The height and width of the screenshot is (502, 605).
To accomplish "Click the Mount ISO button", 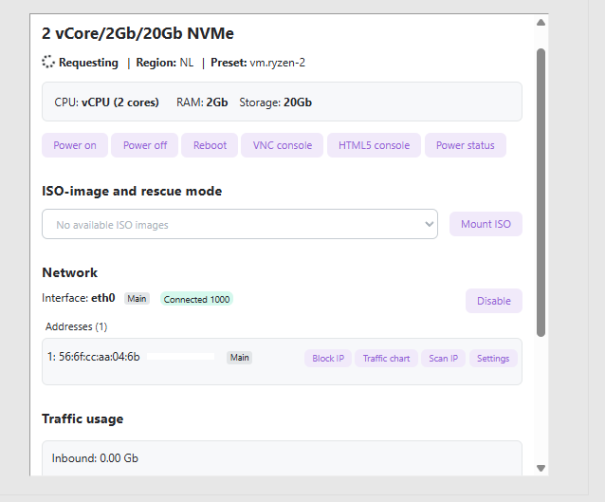I will coord(485,225).
